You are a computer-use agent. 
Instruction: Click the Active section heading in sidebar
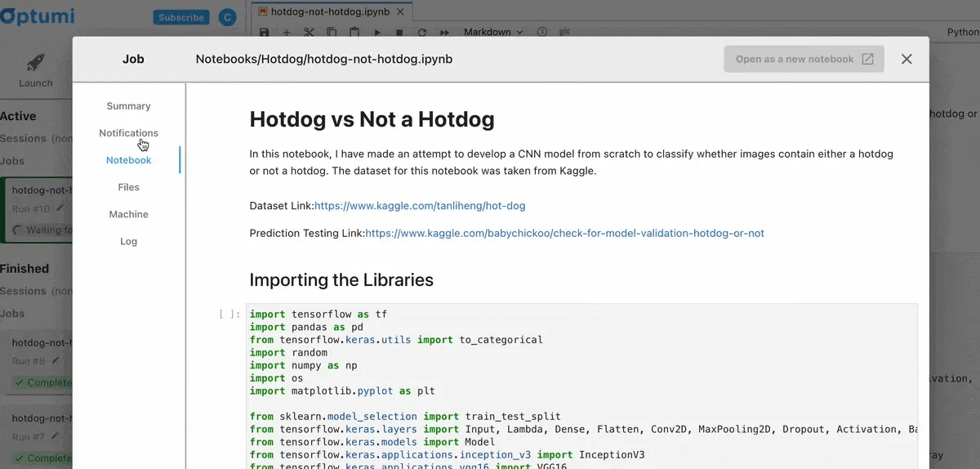(x=18, y=117)
